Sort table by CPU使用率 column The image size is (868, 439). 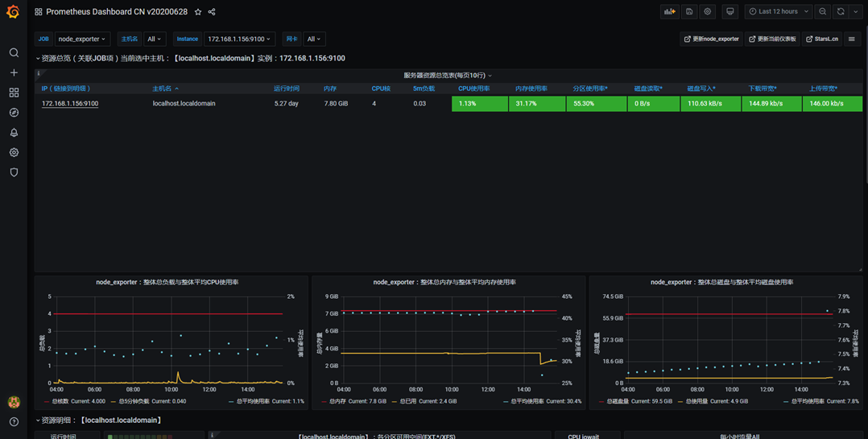[473, 89]
